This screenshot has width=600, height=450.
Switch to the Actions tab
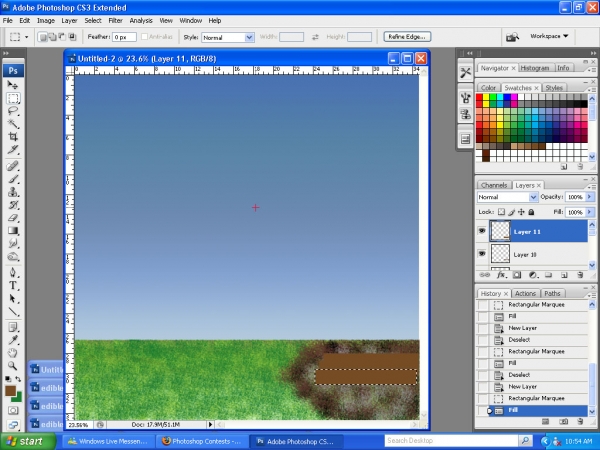click(x=525, y=293)
